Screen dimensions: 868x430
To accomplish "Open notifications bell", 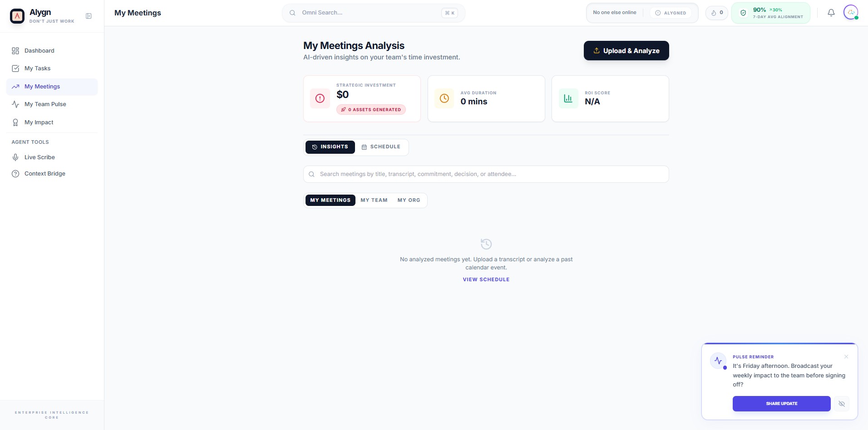I will [x=831, y=13].
